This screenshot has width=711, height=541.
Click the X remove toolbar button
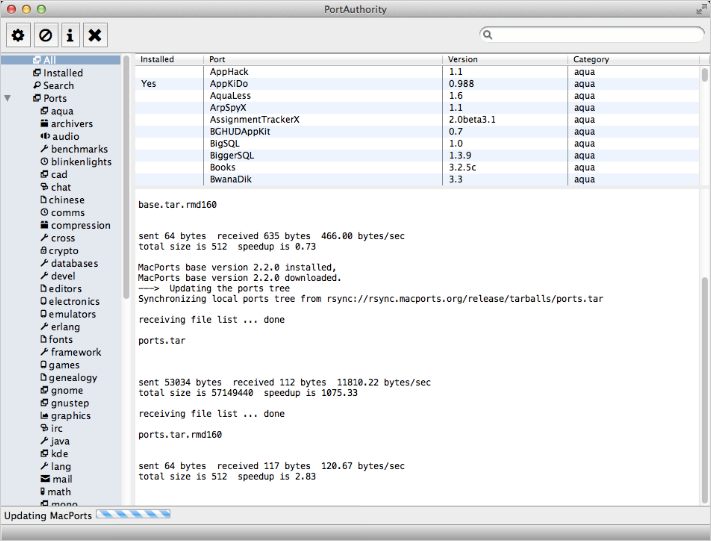[95, 35]
